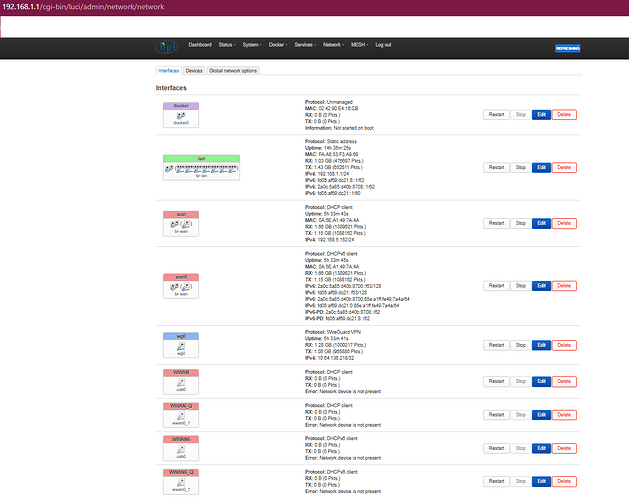Delete the WWAN6_Q interface

click(x=564, y=481)
